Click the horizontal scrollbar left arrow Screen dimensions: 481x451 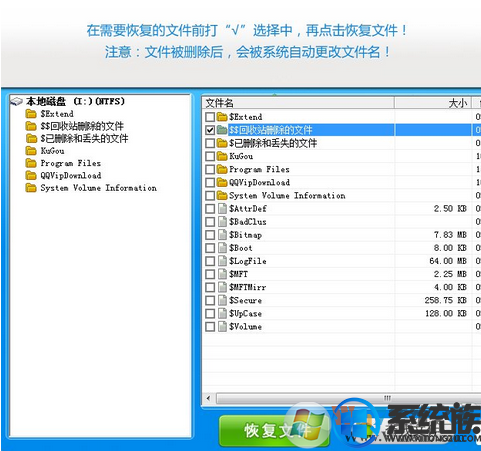click(x=209, y=398)
